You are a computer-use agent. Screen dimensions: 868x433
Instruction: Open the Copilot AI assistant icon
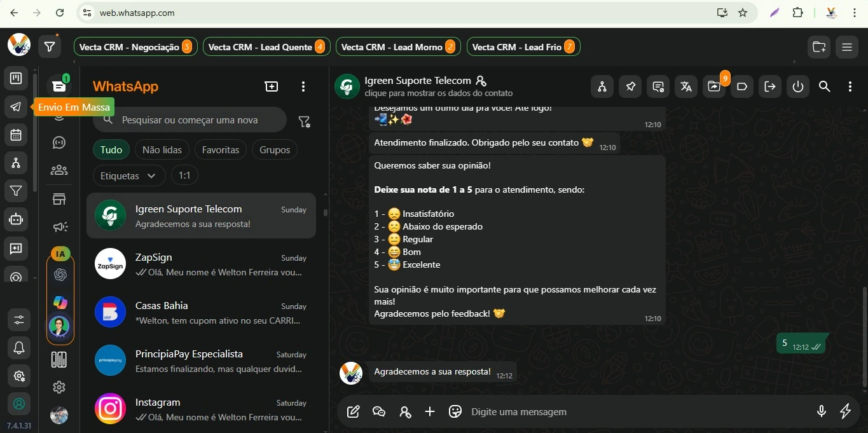[60, 302]
